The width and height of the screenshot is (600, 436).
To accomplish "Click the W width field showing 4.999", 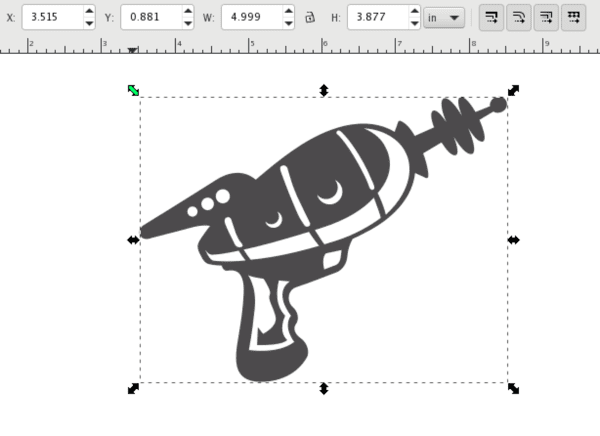I will [252, 17].
